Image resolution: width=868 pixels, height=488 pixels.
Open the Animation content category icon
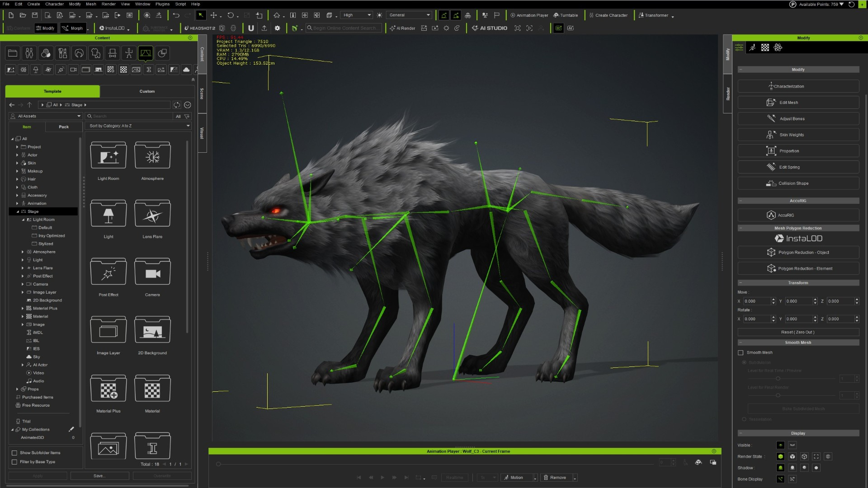coord(129,53)
